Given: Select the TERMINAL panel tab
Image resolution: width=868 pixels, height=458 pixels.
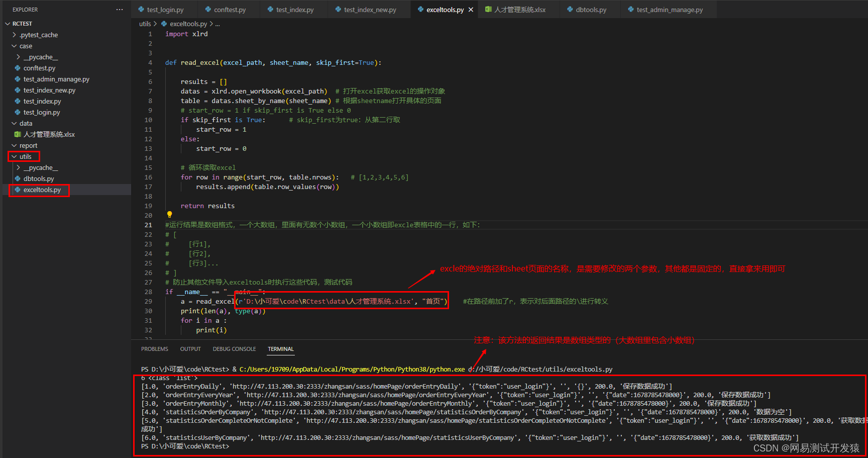Looking at the screenshot, I should click(x=281, y=349).
